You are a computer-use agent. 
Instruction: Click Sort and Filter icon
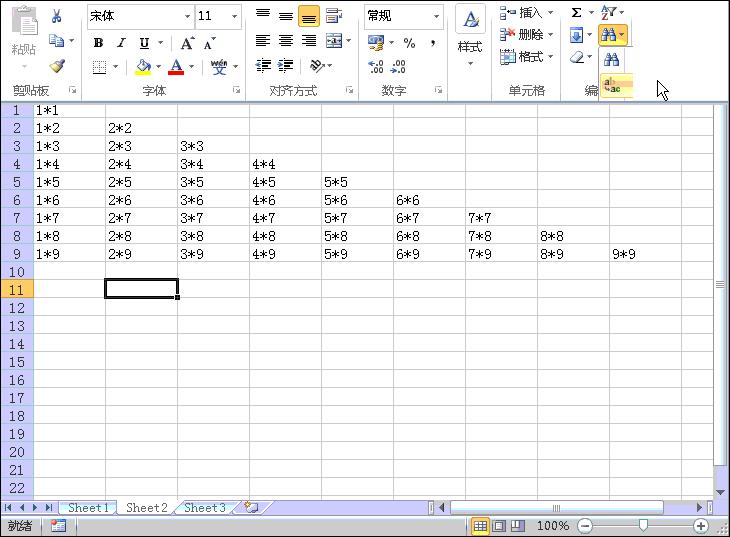click(x=608, y=13)
